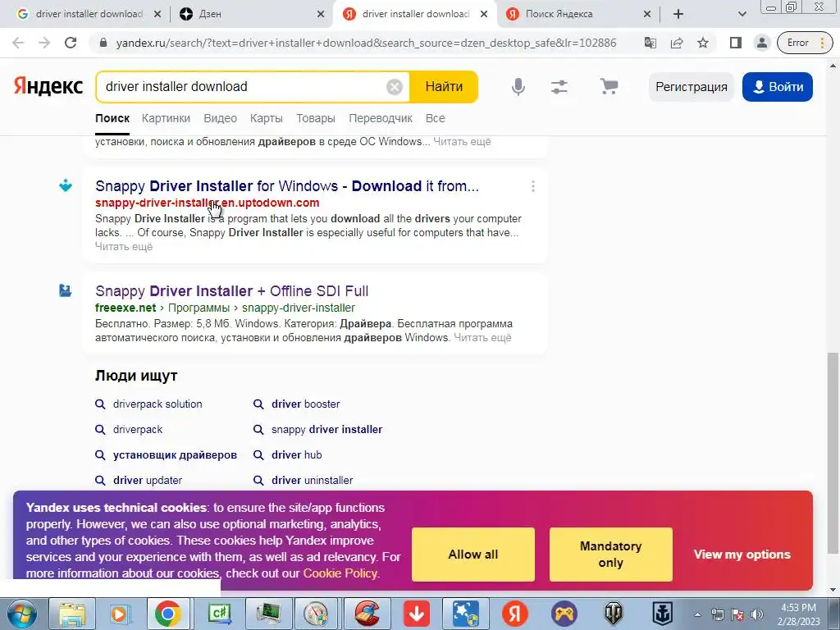Click the Найти search button
Image resolution: width=840 pixels, height=630 pixels.
pyautogui.click(x=444, y=87)
